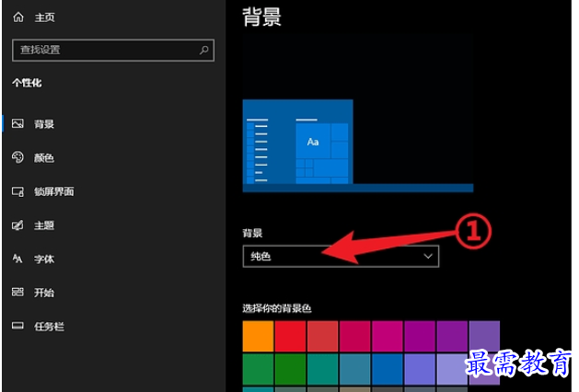
Task: Click the 开始 start layout icon
Action: pos(17,292)
